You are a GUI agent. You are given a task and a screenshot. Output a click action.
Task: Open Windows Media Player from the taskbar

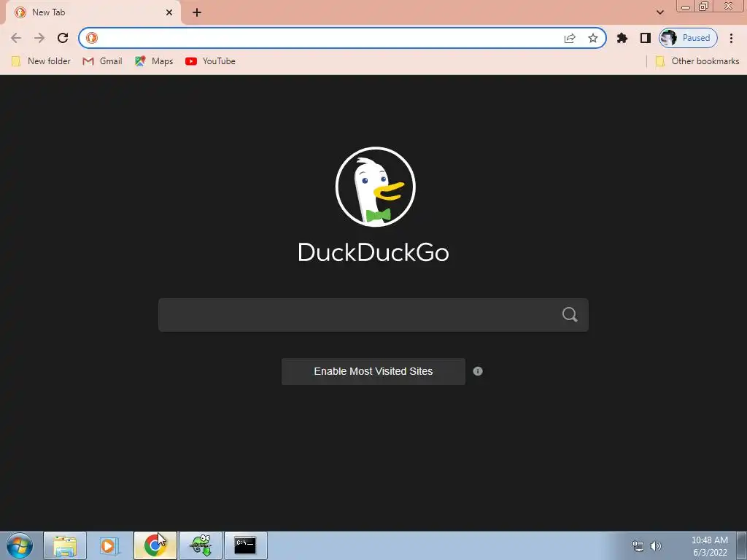[x=109, y=545]
